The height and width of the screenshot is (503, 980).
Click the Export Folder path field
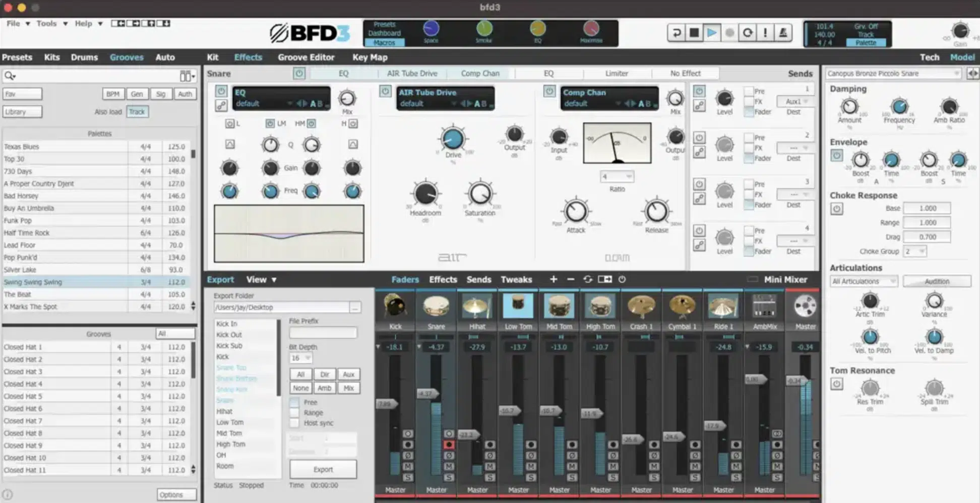pos(281,307)
